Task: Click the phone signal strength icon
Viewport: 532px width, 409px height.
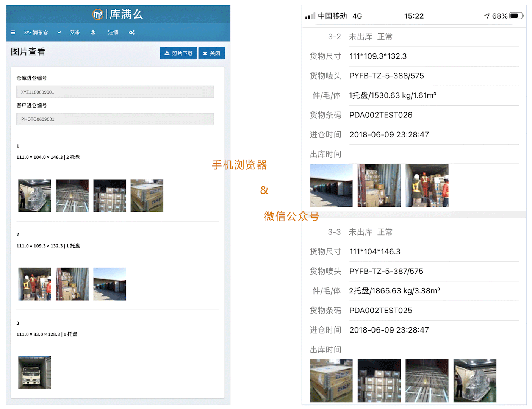Action: pos(310,16)
